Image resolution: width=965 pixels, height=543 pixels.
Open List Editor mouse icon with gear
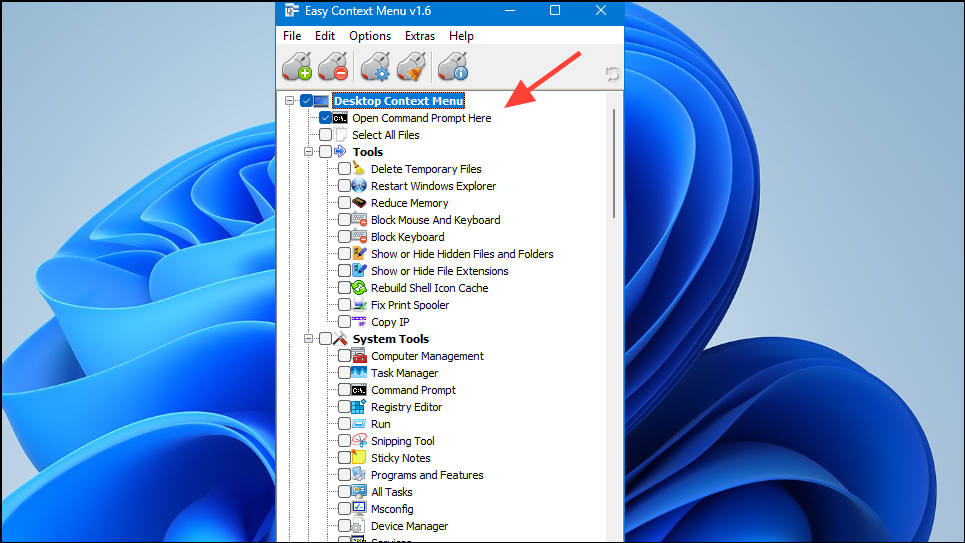coord(375,66)
